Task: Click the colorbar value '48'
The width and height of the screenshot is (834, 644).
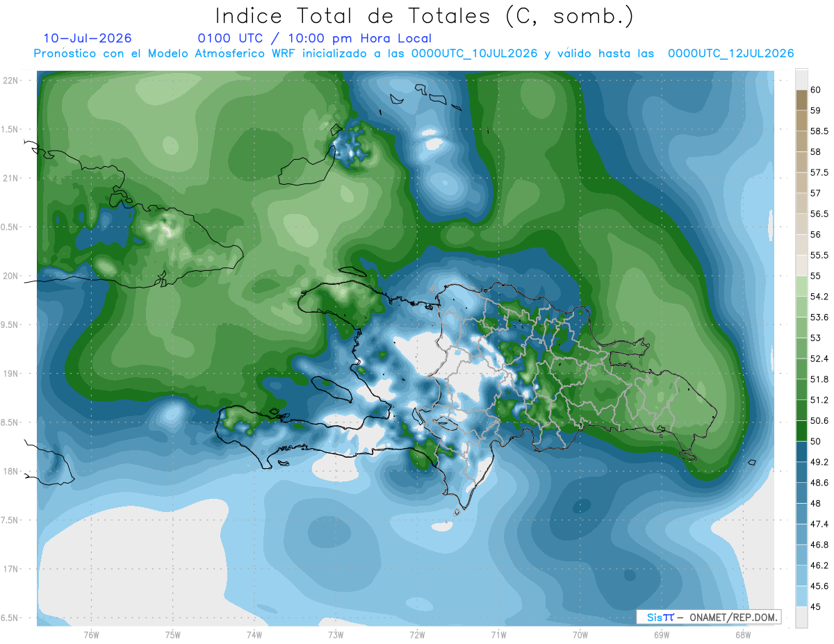Action: point(815,504)
